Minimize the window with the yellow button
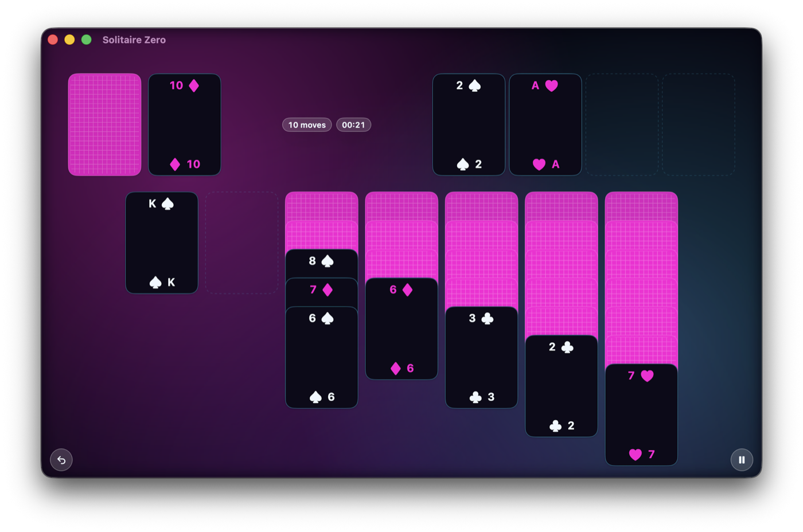 [x=69, y=40]
